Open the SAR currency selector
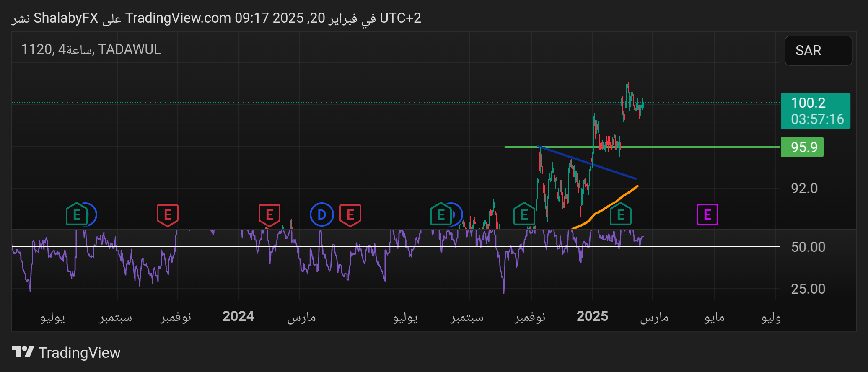 [818, 51]
